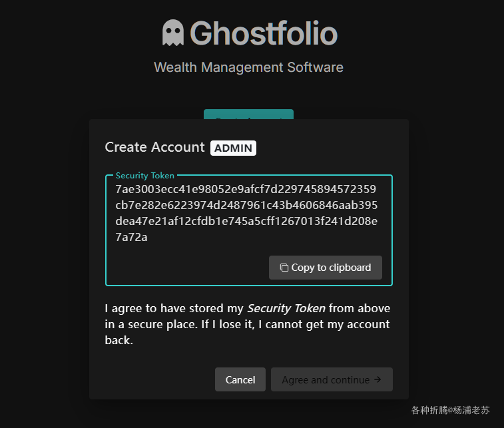Click the teal button partly hidden behind dialog
The width and height of the screenshot is (504, 428).
click(248, 114)
